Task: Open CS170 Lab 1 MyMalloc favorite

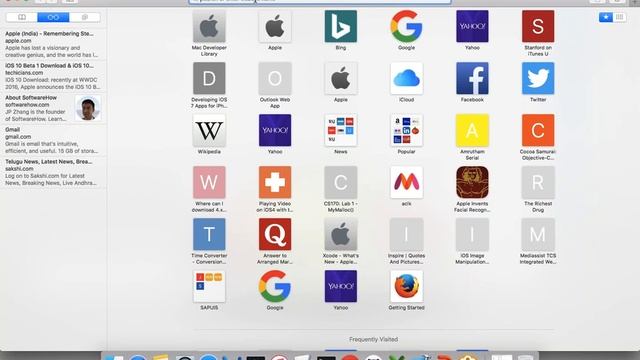Action: point(340,182)
